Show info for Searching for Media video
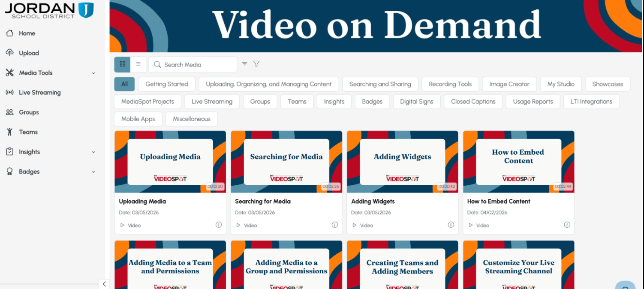The height and width of the screenshot is (289, 644). [335, 225]
